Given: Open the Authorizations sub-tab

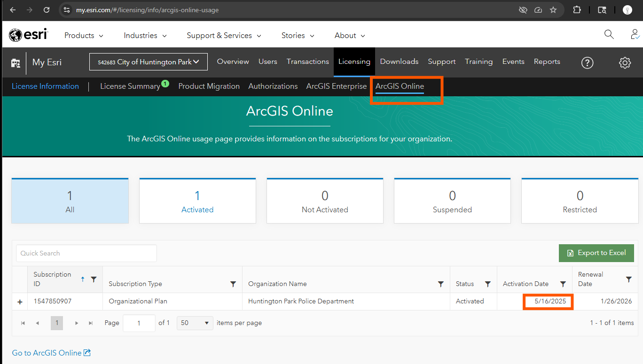Looking at the screenshot, I should click(x=273, y=86).
